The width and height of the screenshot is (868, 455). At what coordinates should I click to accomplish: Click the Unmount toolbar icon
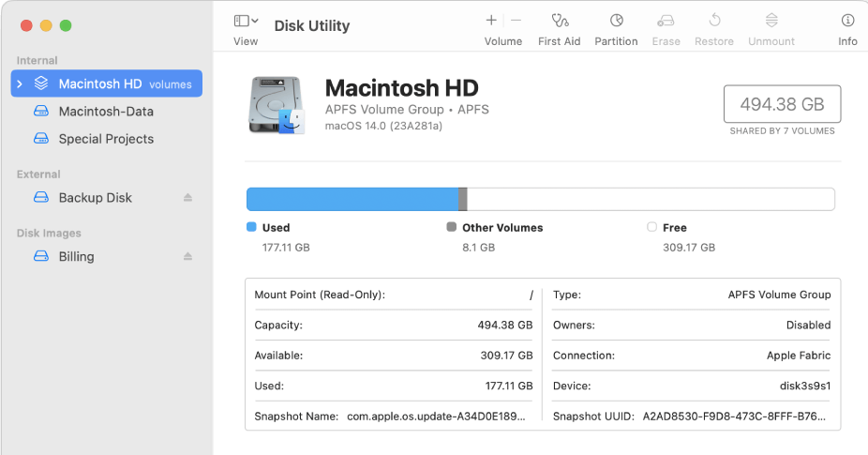pos(771,21)
